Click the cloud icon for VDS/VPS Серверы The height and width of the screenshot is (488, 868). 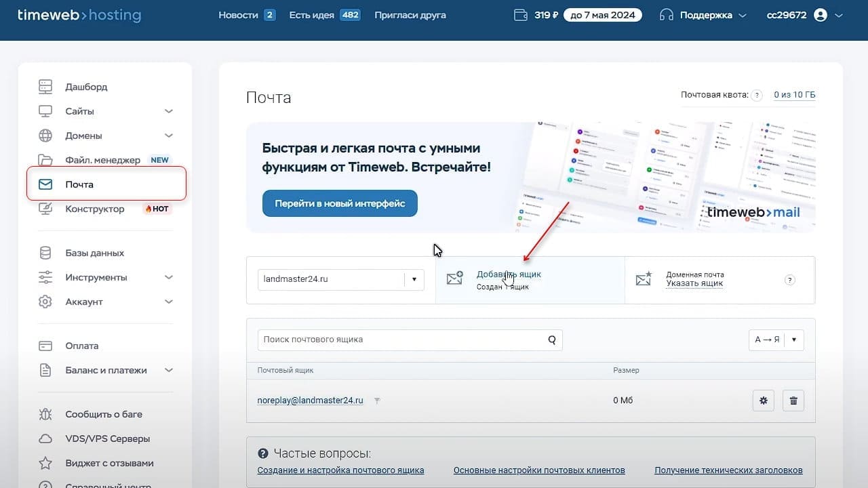45,439
